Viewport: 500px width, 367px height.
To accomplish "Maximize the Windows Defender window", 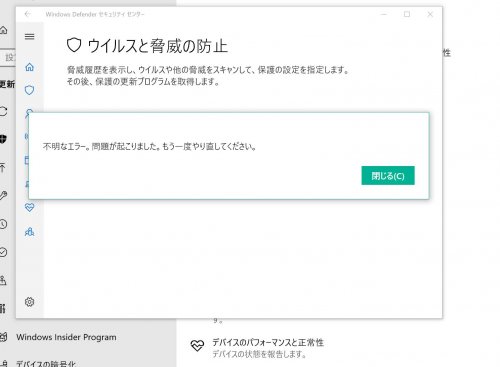I will (407, 14).
